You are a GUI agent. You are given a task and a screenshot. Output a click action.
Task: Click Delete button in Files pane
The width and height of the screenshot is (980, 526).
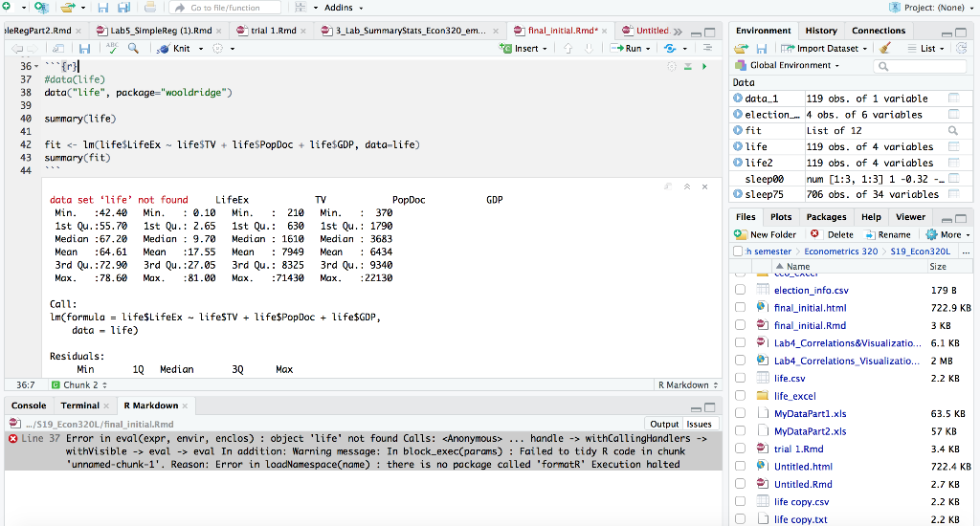[x=832, y=235]
